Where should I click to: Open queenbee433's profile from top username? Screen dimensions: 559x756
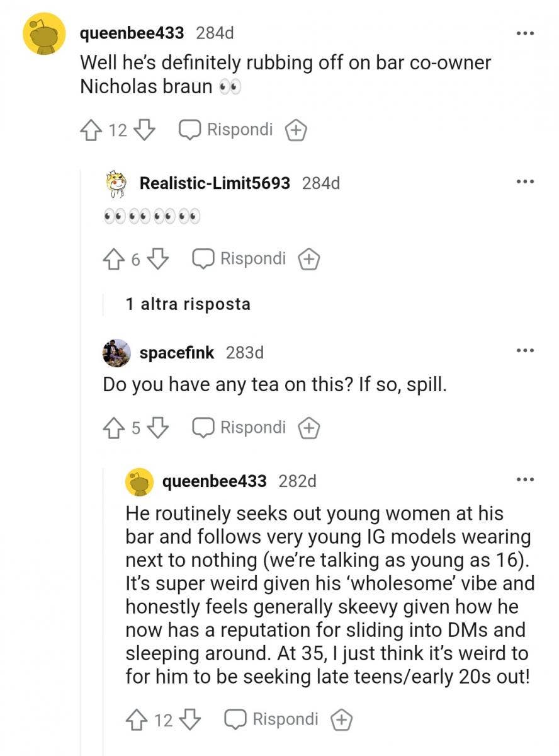coord(132,33)
